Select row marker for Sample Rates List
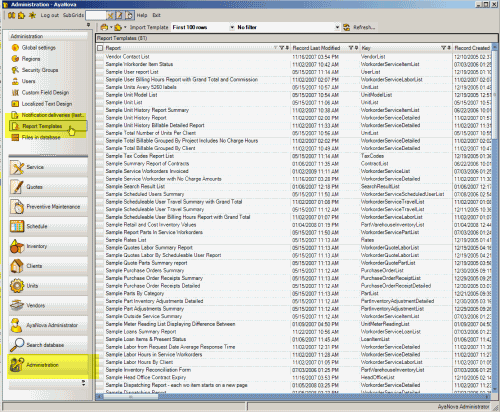Viewport: 500px width, 412px height. click(100, 240)
